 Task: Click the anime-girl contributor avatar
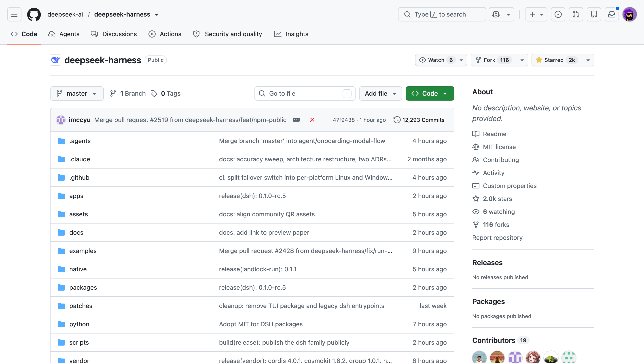[533, 357]
